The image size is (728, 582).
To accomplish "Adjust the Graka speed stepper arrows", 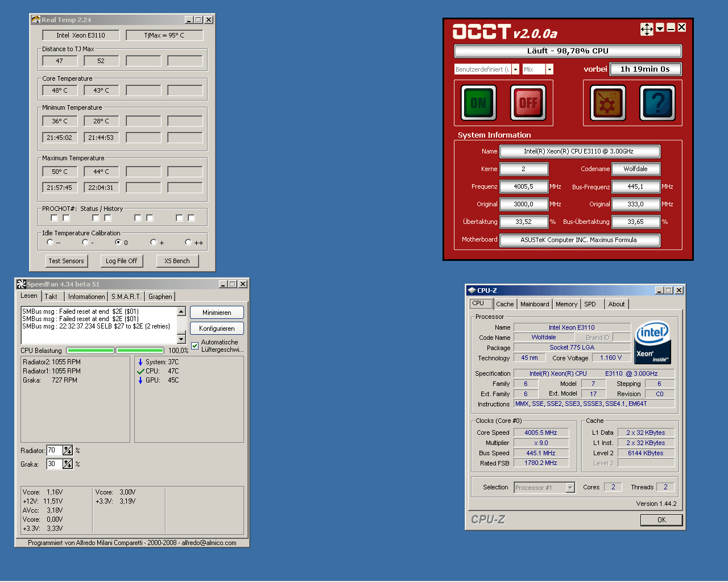I will 68,464.
